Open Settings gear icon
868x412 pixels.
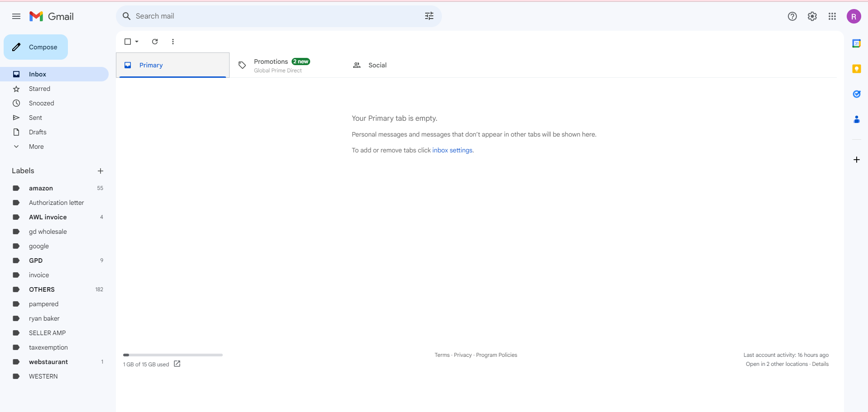click(812, 16)
